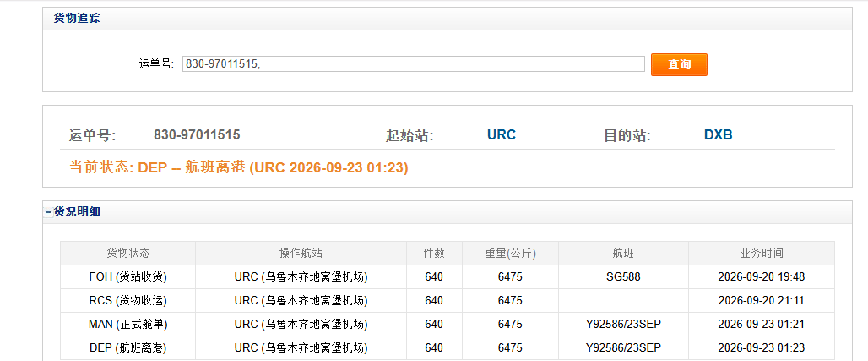Select the FOH (货站收货) status cell

click(x=127, y=276)
